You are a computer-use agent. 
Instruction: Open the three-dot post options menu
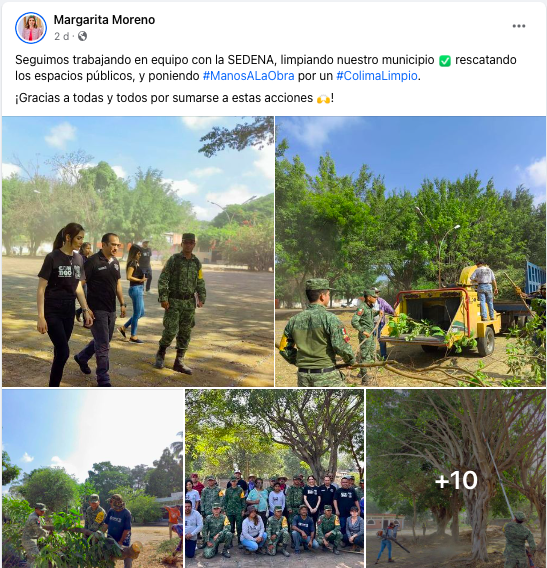pyautogui.click(x=519, y=26)
